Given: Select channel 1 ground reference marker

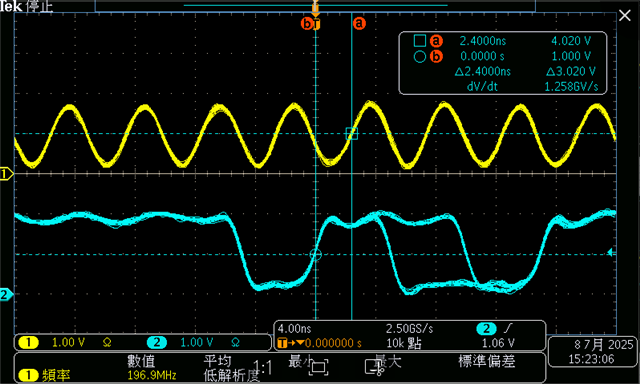Looking at the screenshot, I should click(x=6, y=174).
